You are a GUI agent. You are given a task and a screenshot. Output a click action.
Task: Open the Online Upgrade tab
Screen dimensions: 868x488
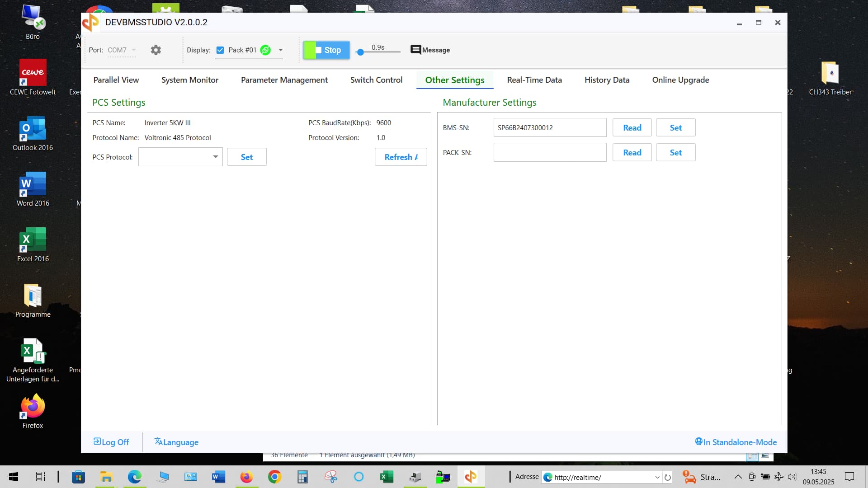[x=680, y=80]
